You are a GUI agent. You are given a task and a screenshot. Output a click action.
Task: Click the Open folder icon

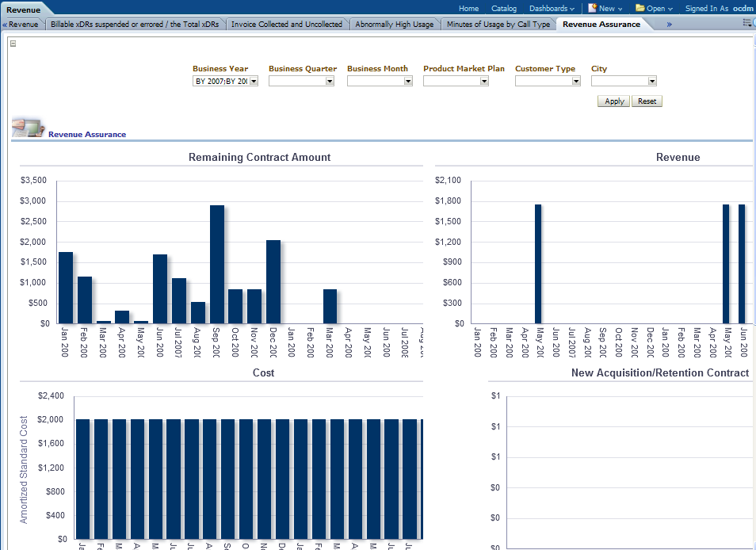pyautogui.click(x=640, y=8)
